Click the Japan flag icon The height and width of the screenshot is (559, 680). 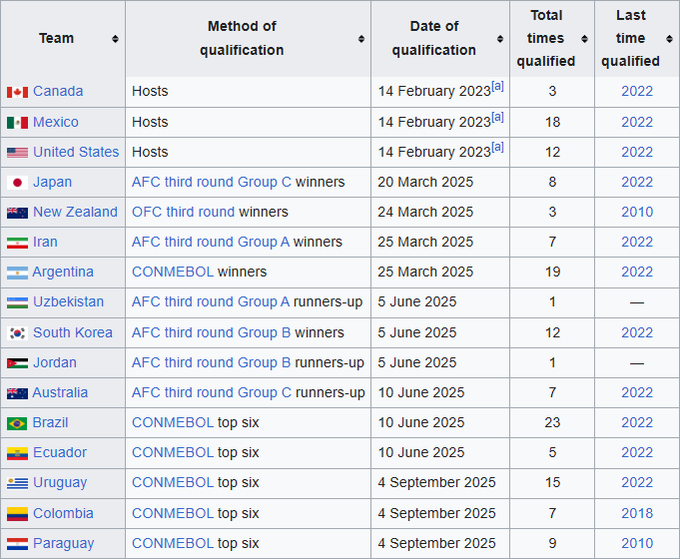click(17, 182)
